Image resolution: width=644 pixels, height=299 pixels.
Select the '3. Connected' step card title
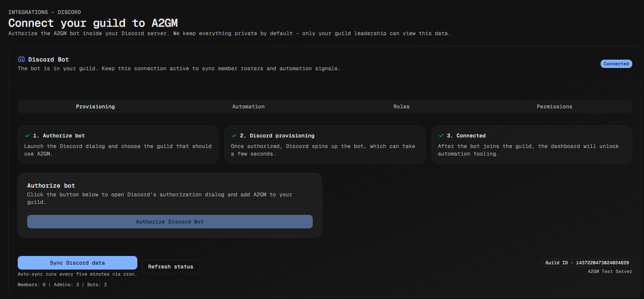click(x=466, y=136)
